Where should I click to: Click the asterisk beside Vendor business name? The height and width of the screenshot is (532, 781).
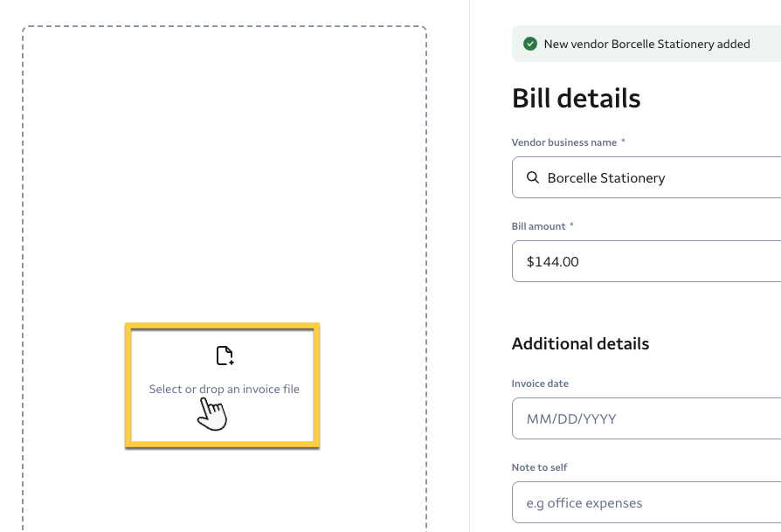pos(624,142)
